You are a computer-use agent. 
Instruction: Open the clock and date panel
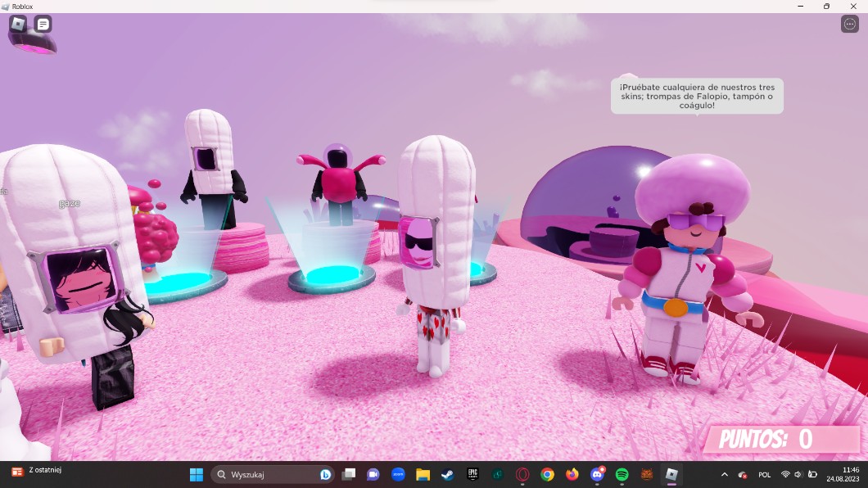pyautogui.click(x=843, y=474)
